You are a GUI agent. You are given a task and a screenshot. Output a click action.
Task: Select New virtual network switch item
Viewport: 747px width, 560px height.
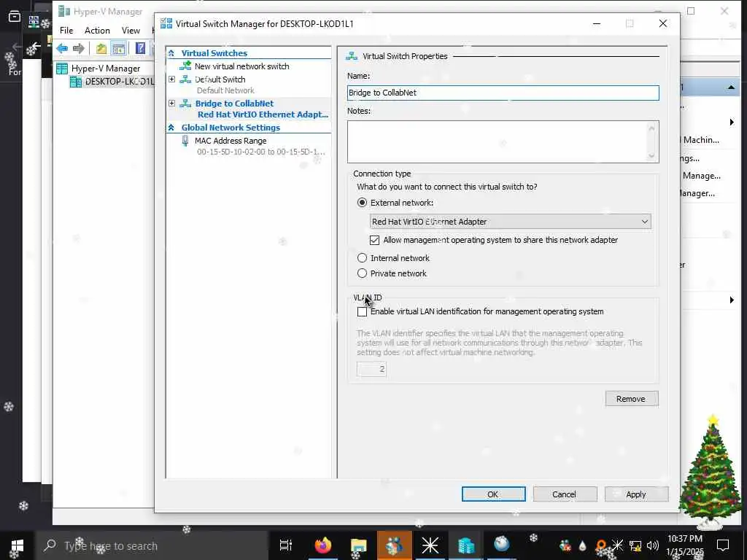click(x=241, y=66)
